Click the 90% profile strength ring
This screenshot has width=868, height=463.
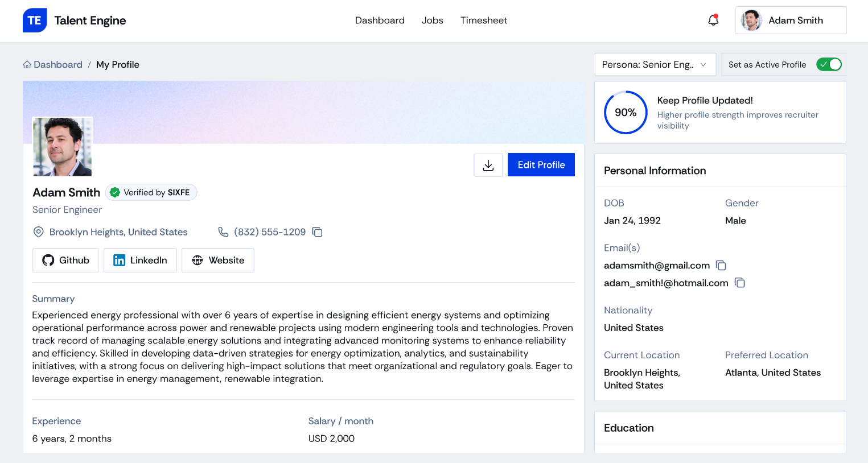(626, 113)
